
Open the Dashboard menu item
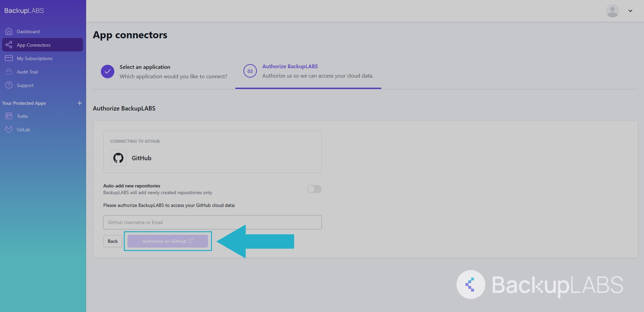pyautogui.click(x=28, y=31)
